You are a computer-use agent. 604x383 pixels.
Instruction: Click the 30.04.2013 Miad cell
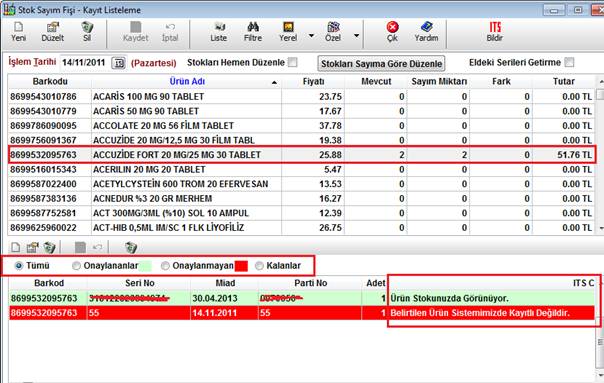coord(225,298)
